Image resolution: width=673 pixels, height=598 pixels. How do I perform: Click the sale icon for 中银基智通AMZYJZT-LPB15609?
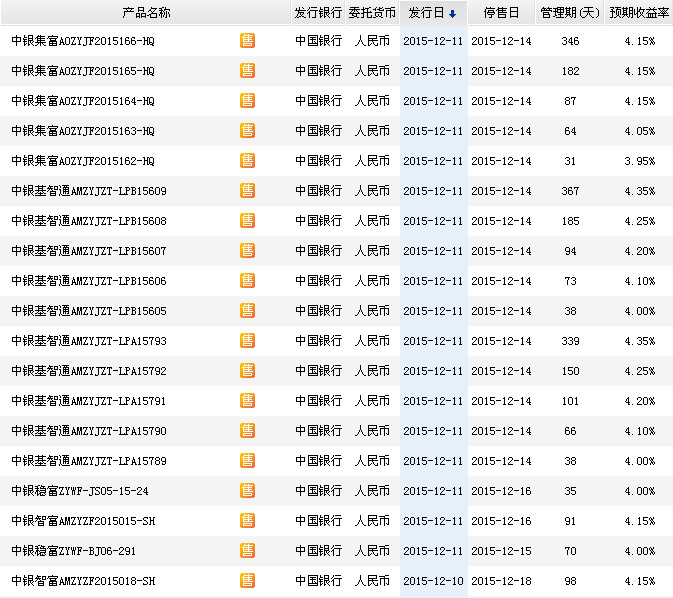(247, 191)
